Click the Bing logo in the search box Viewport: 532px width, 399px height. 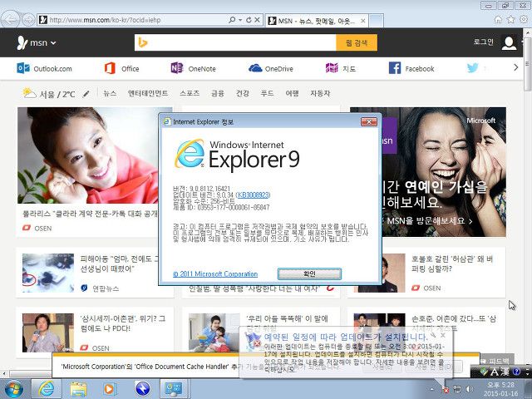[x=143, y=42]
